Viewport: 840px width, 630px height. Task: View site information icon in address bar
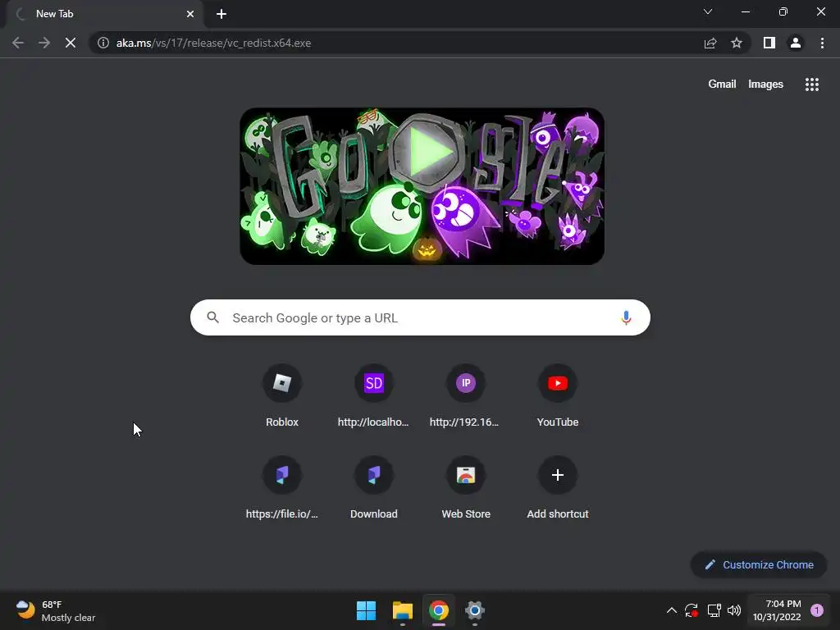[x=103, y=43]
